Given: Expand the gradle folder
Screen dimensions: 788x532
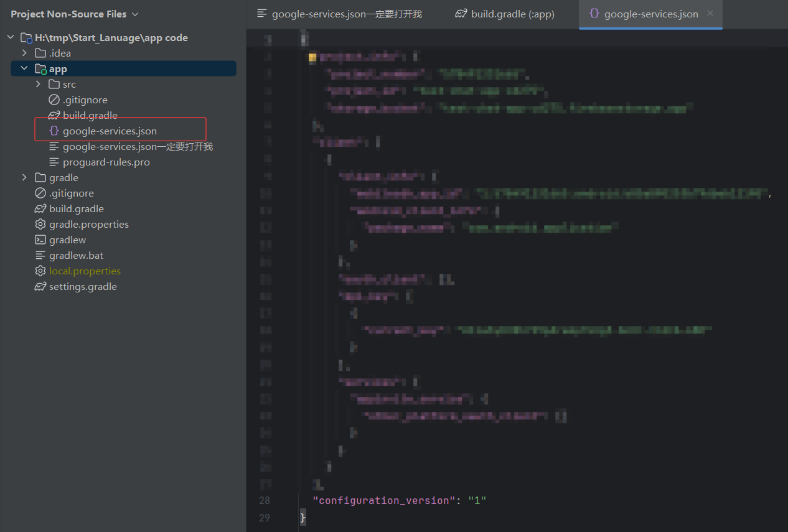Looking at the screenshot, I should tap(24, 177).
